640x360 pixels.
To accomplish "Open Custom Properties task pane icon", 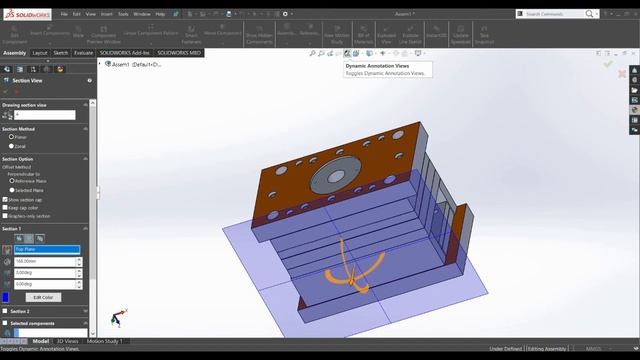I will [634, 120].
